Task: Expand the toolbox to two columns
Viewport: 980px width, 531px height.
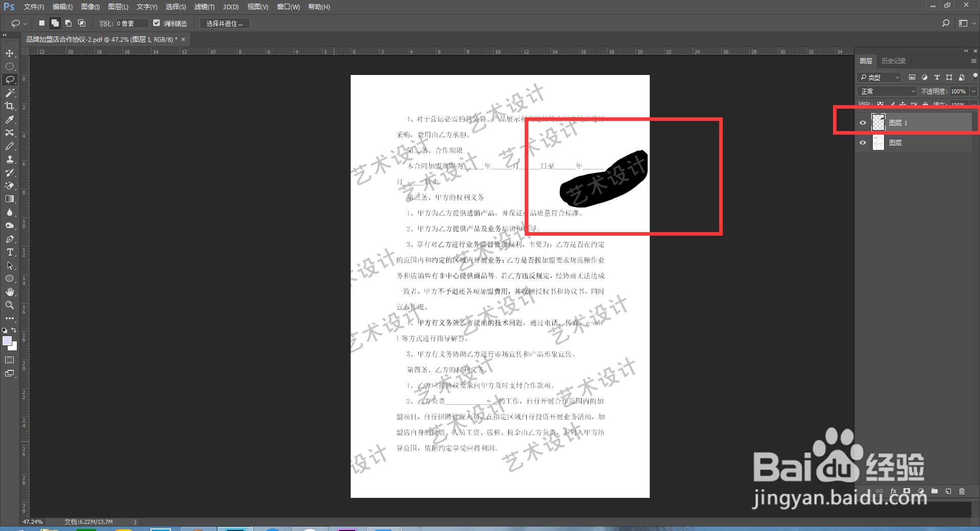Action: coord(5,35)
